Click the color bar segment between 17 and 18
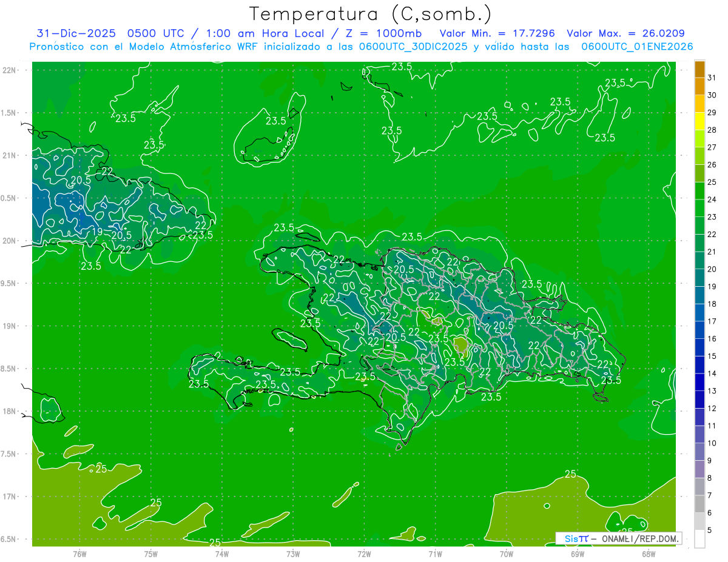This screenshot has width=728, height=562. (x=699, y=313)
